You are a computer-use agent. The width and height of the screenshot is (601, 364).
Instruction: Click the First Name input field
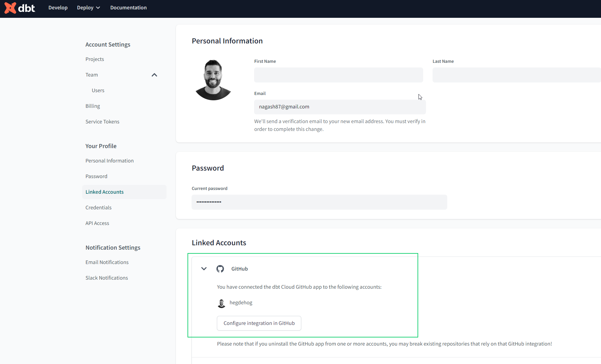pos(338,75)
